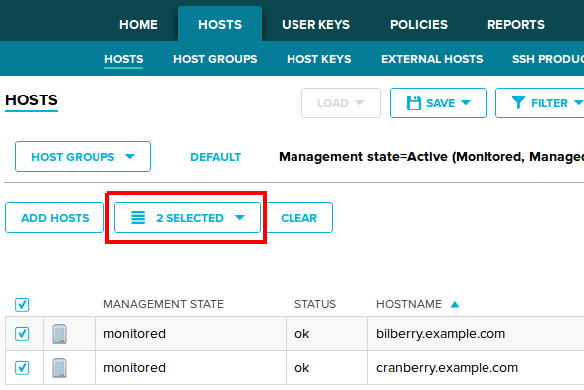
Task: Open the 2 SELECTED actions dropdown
Action: click(187, 218)
